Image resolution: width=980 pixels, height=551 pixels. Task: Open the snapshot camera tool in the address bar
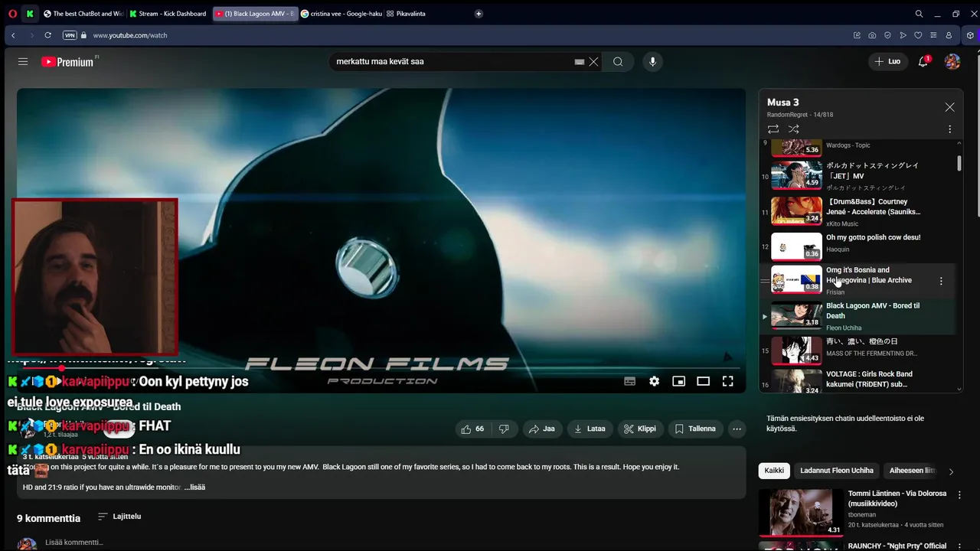(872, 35)
